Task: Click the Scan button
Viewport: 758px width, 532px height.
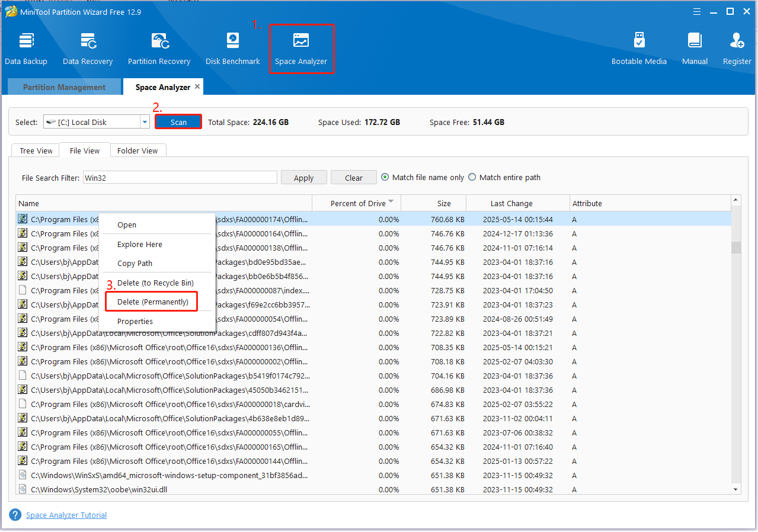Action: point(178,122)
